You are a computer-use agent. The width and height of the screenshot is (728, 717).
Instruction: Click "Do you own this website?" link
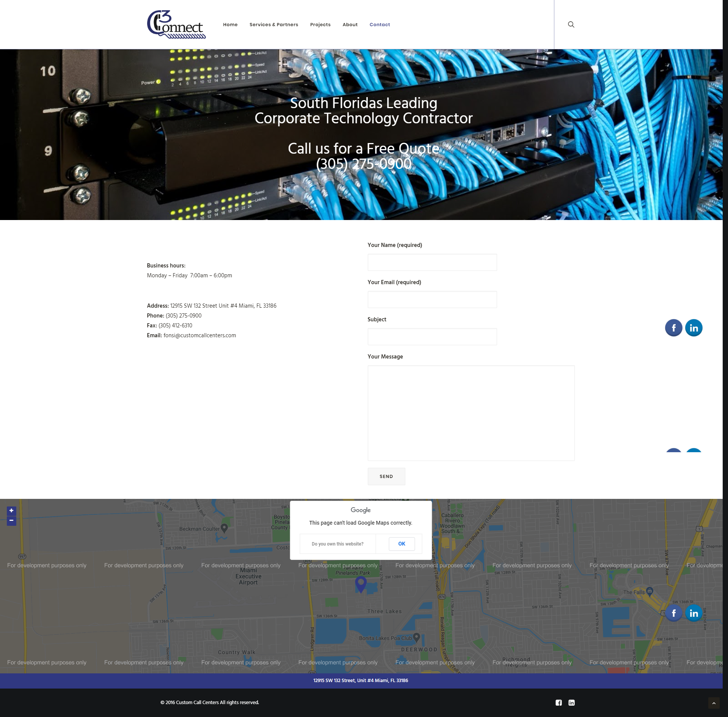point(337,544)
